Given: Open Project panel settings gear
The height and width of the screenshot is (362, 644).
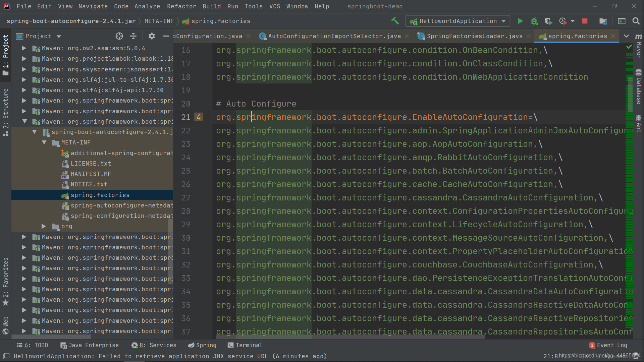Looking at the screenshot, I should tap(152, 36).
